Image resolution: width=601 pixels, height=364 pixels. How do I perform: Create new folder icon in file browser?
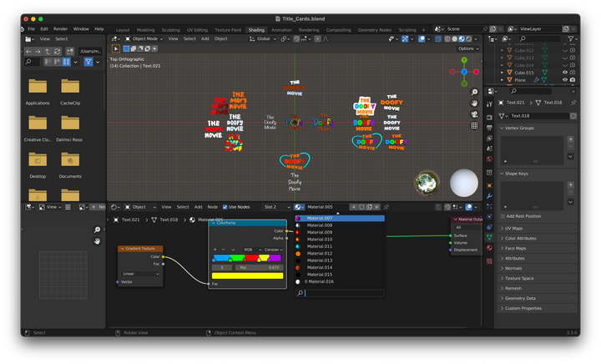[x=70, y=51]
